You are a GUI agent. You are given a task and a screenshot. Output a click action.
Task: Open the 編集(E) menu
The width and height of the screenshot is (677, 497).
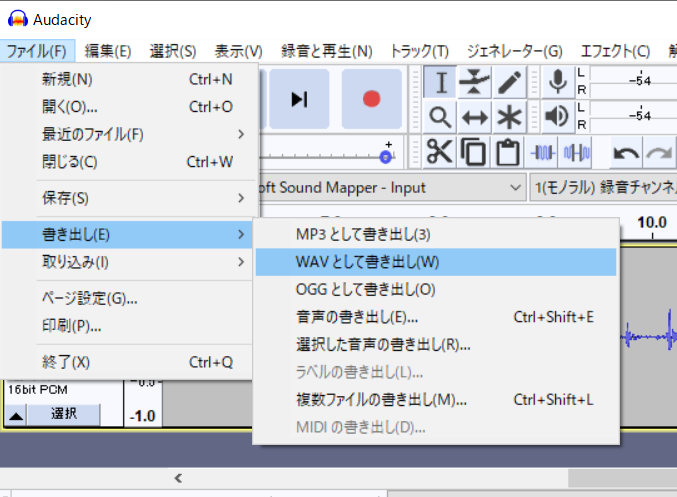coord(108,51)
